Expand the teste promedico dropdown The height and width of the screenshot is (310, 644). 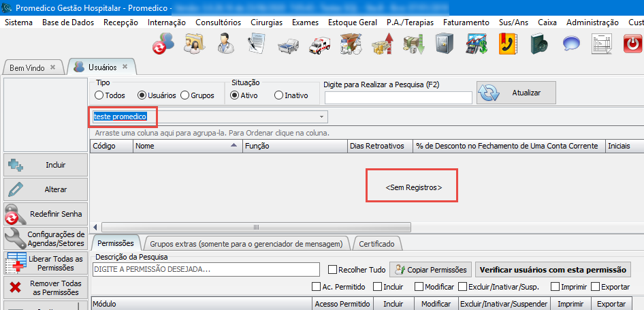click(322, 117)
